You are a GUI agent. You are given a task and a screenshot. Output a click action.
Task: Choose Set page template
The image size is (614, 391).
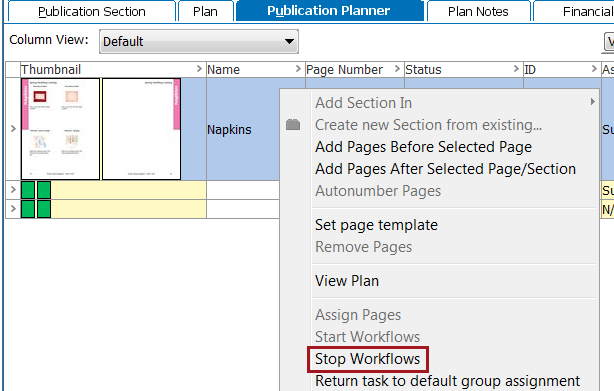(376, 225)
